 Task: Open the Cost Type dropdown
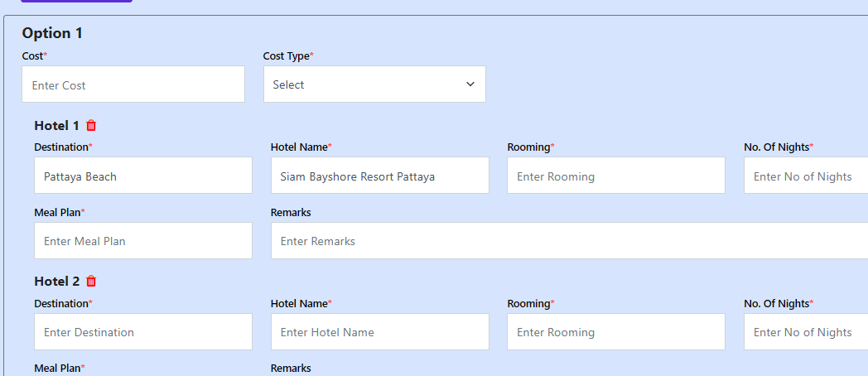374,84
